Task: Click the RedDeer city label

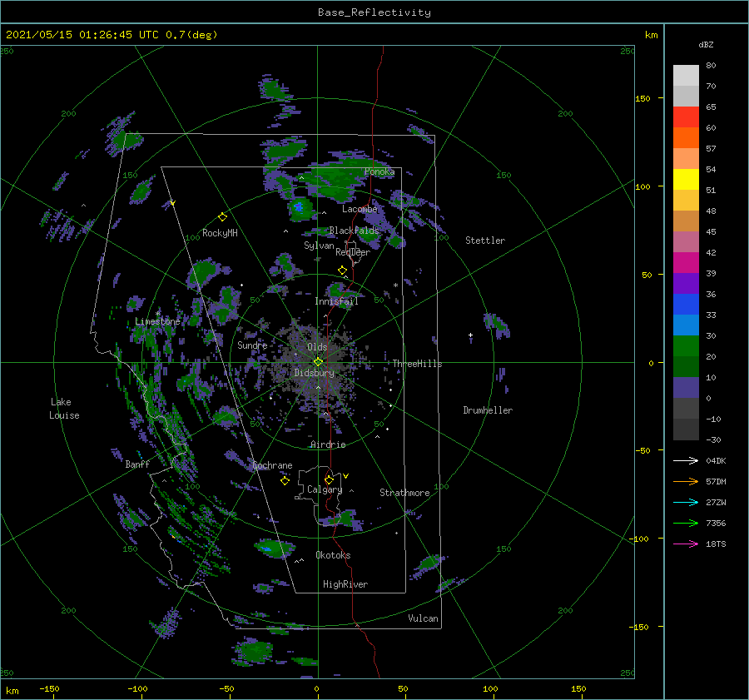Action: pos(353,252)
